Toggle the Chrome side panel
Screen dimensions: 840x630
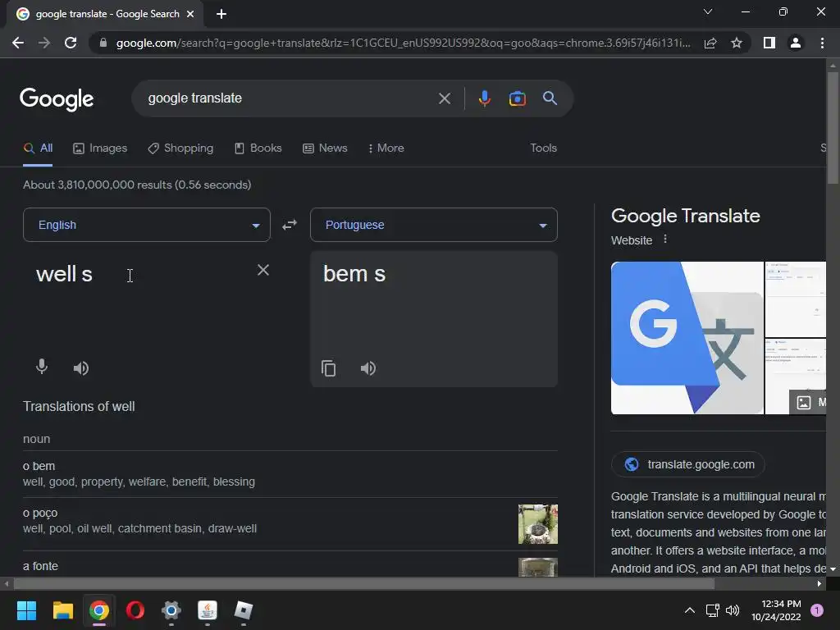coord(769,43)
